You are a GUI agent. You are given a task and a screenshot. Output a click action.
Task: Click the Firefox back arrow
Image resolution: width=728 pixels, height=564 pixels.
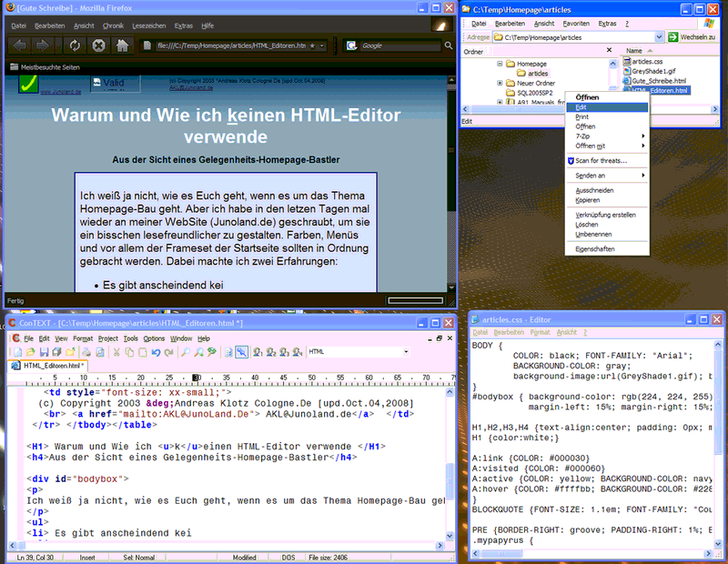(20, 45)
